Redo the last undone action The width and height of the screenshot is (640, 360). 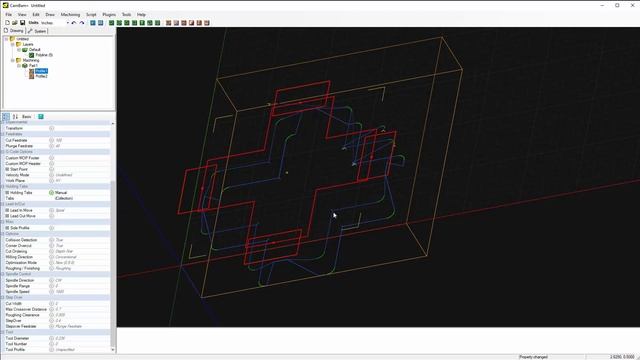82,23
